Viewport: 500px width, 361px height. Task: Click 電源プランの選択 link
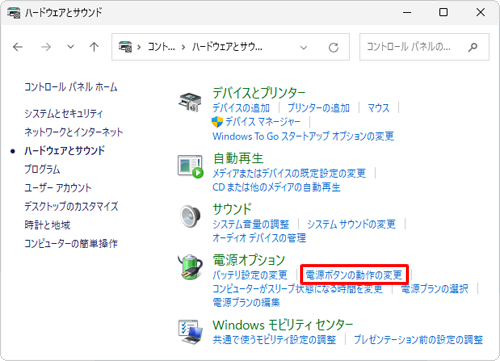(434, 288)
